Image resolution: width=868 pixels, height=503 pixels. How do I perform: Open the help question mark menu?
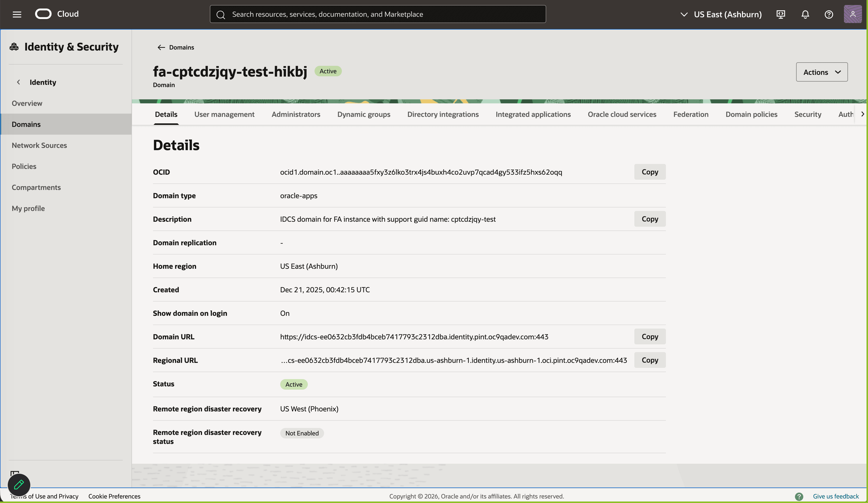click(829, 15)
